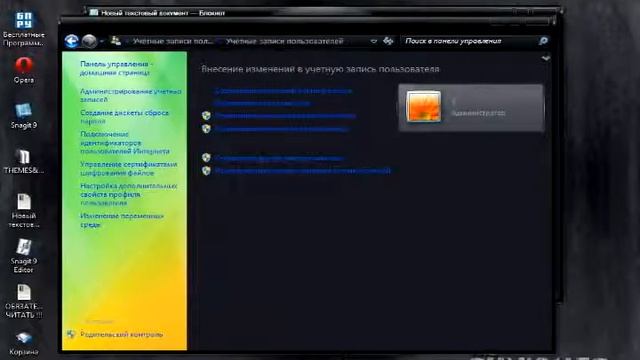This screenshot has height=360, width=640.
Task: Select the Snagit 9 Editor desktop icon
Action: (x=24, y=256)
